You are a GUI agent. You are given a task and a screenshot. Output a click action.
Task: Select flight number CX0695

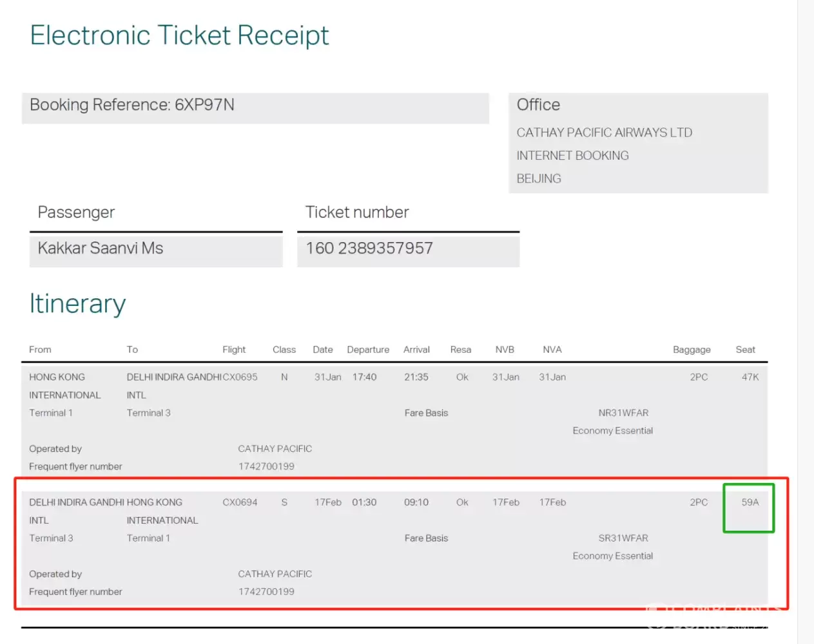point(240,377)
